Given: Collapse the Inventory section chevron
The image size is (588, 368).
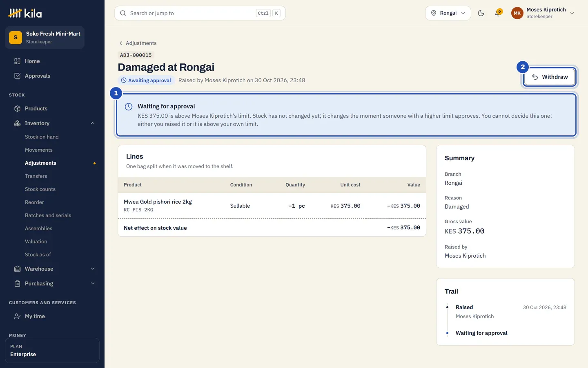Looking at the screenshot, I should pyautogui.click(x=93, y=123).
